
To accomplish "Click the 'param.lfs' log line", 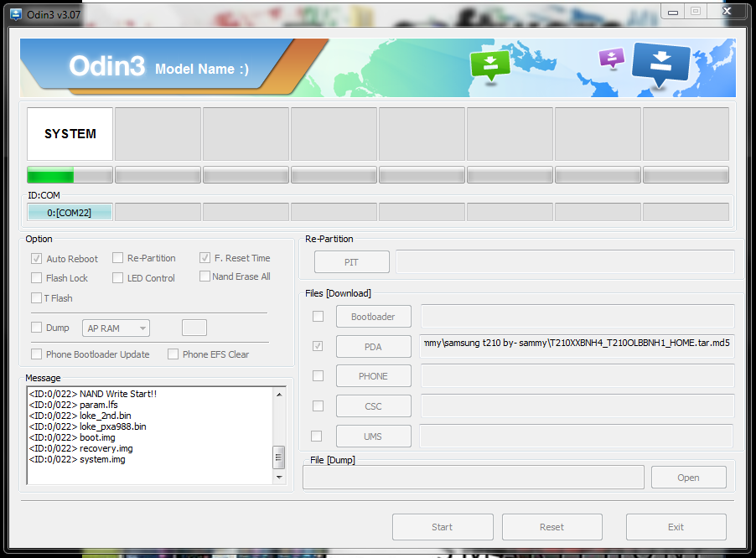I will tap(73, 405).
